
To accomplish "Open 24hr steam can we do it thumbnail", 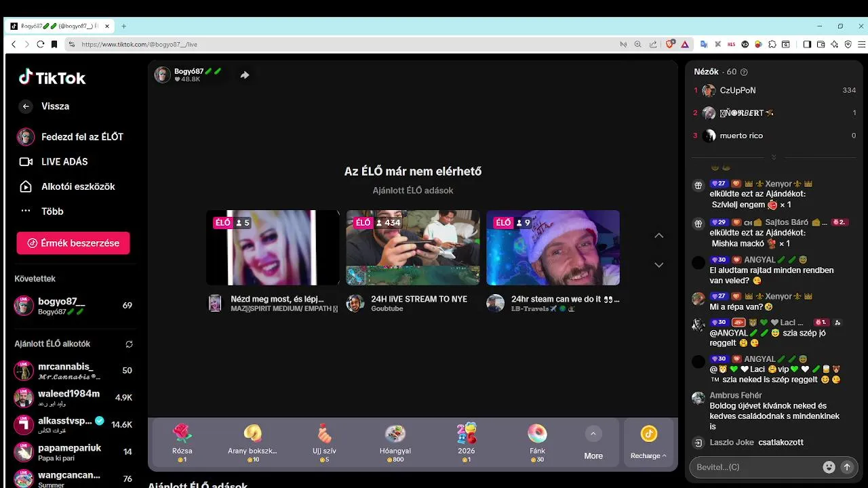I will point(553,248).
